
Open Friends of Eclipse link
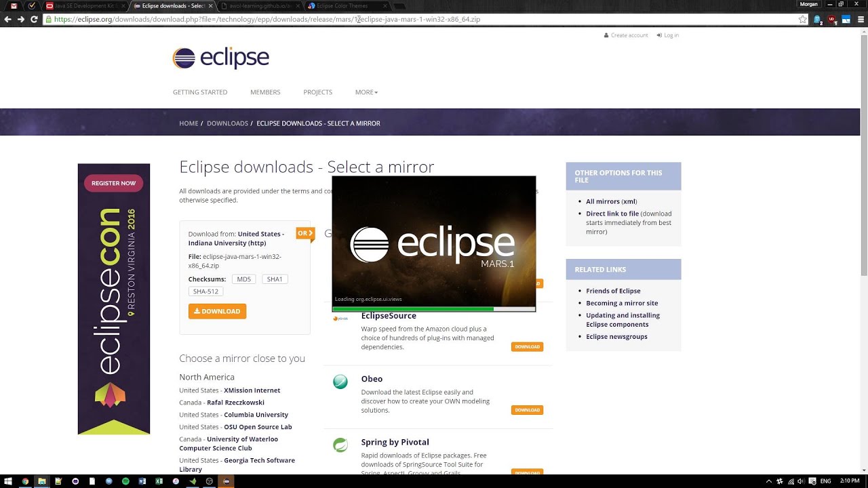613,291
